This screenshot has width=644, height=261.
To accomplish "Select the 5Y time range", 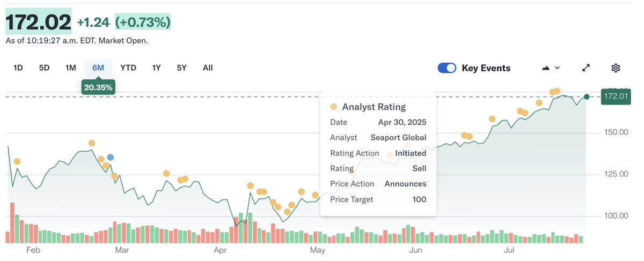I will (181, 68).
